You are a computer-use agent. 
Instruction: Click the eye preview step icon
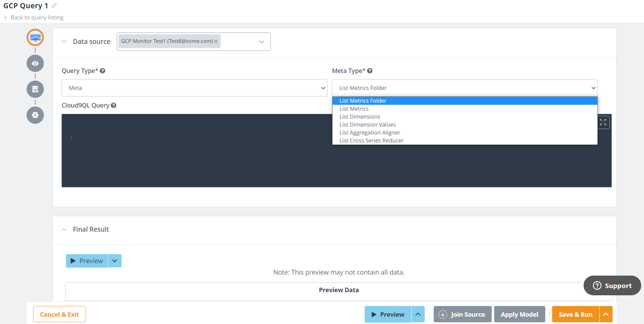click(x=35, y=63)
